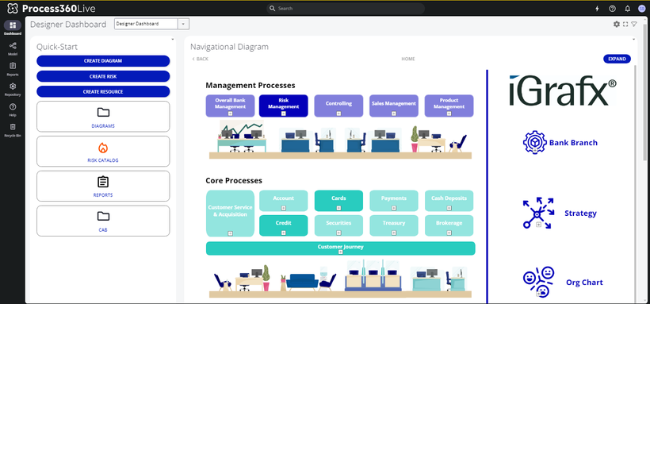Click the Expand button on Navigational Diagram
Viewport: 650px width, 450px height.
617,59
